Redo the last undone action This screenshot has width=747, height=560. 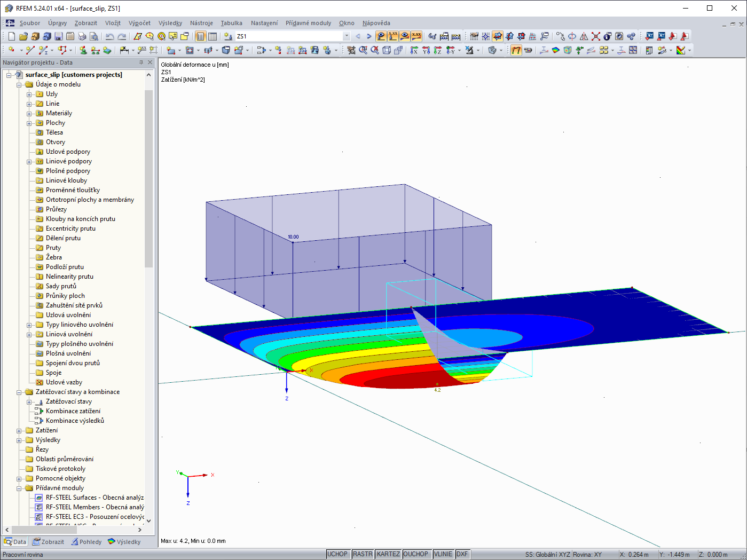click(122, 36)
